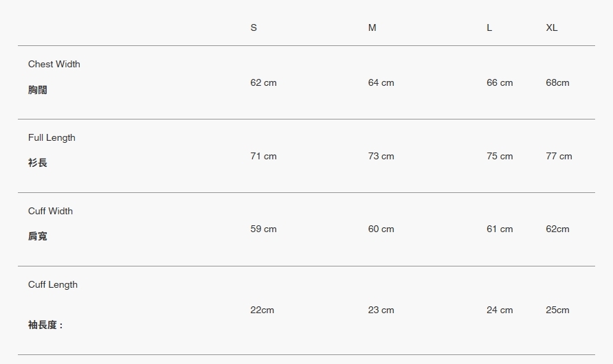
Task: Click the Chest Width value for size M
Action: [x=381, y=82]
